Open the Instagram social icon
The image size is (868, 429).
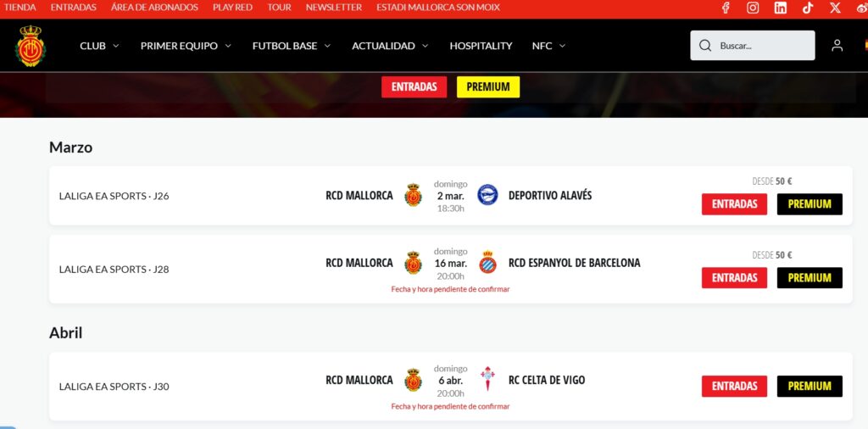point(753,8)
